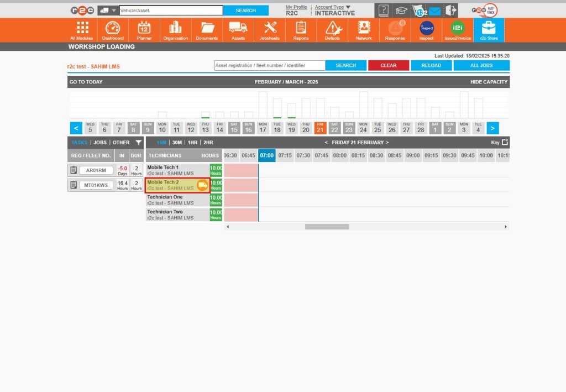Select the OTHER tab
The image size is (566, 392).
pos(120,142)
